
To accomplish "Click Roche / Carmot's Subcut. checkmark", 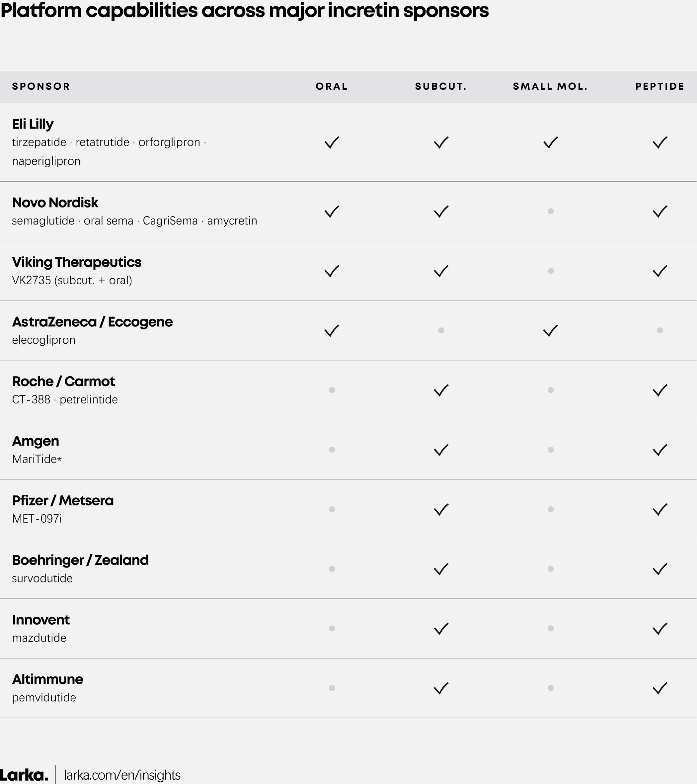I will coord(441,390).
